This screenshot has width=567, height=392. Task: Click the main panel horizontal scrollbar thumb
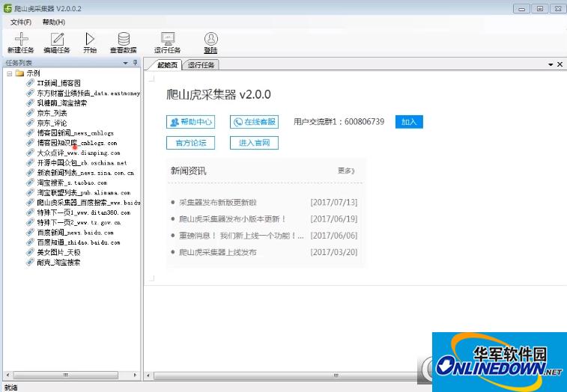(x=285, y=376)
